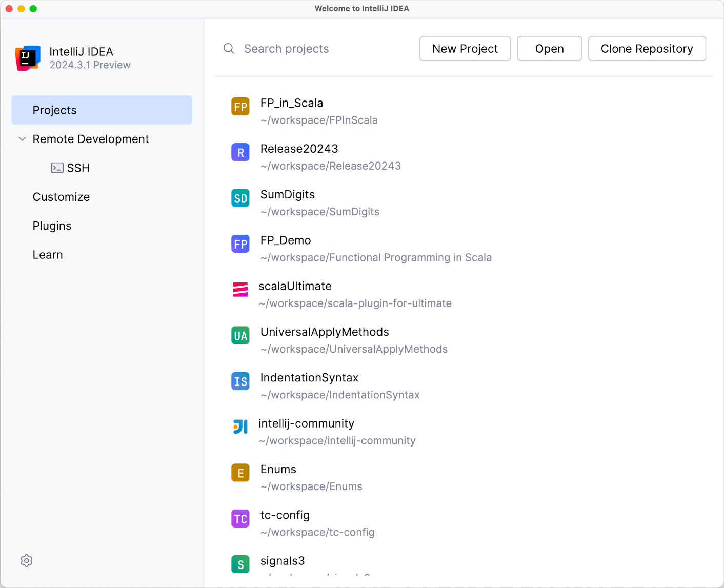
Task: Click the SSH terminal icon under Remote Development
Action: 57,168
